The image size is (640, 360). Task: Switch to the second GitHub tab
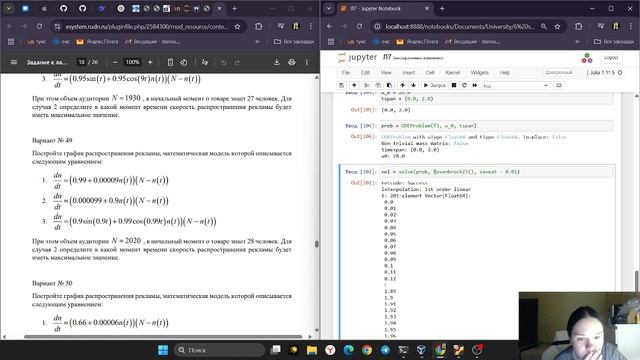(x=82, y=8)
